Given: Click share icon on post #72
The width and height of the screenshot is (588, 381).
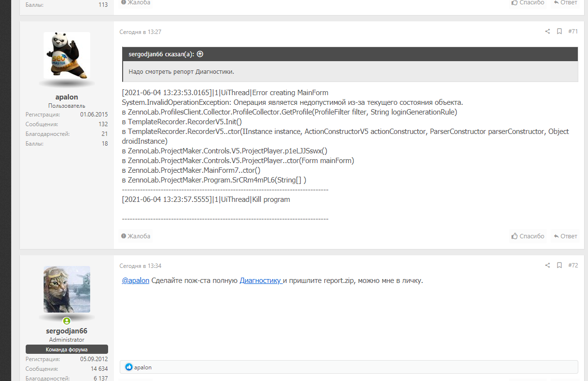Looking at the screenshot, I should tap(547, 265).
